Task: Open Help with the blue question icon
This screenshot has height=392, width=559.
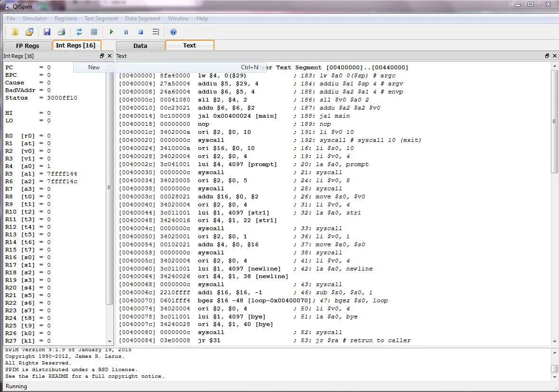Action: 173,32
